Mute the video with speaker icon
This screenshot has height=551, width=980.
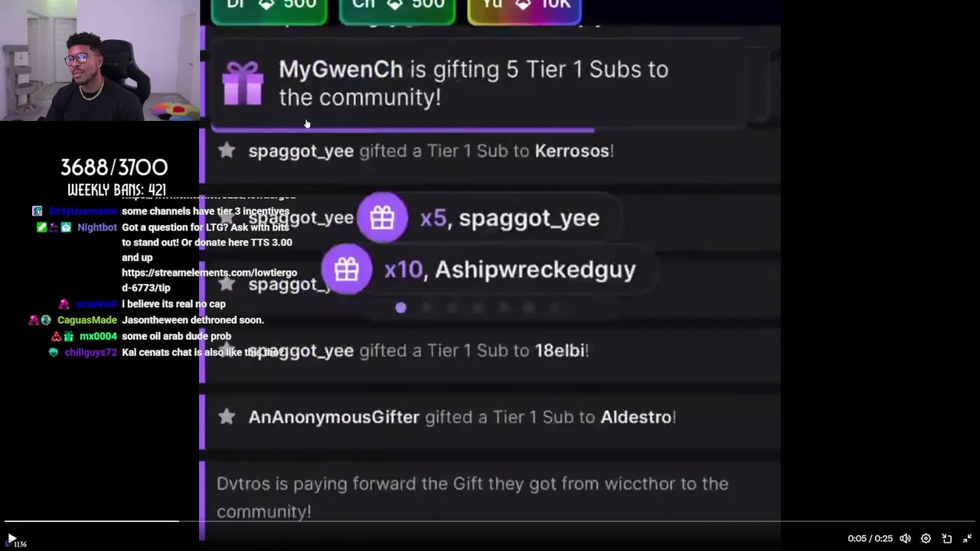(905, 539)
